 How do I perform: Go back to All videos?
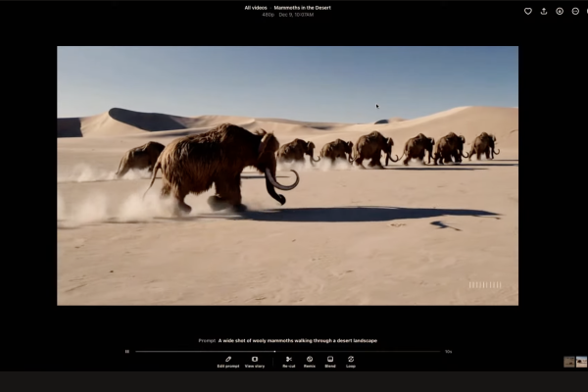pos(255,8)
